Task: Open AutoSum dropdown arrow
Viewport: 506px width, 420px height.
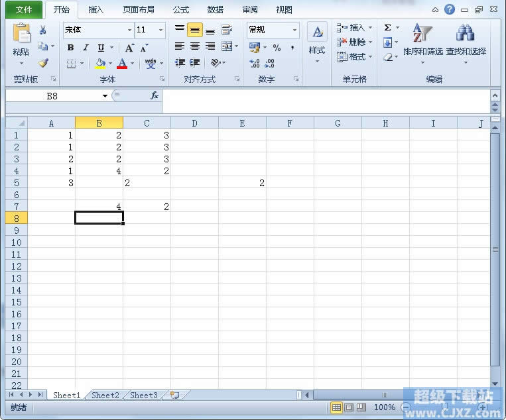Action: (x=397, y=28)
